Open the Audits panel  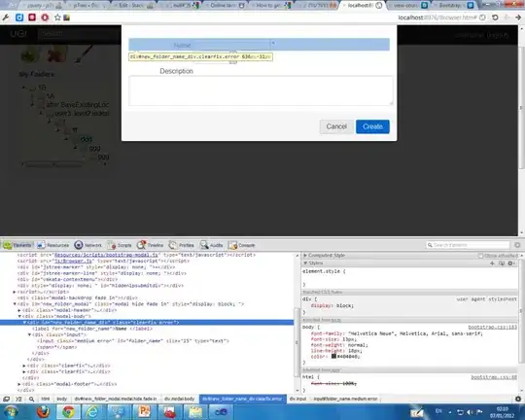tap(211, 245)
